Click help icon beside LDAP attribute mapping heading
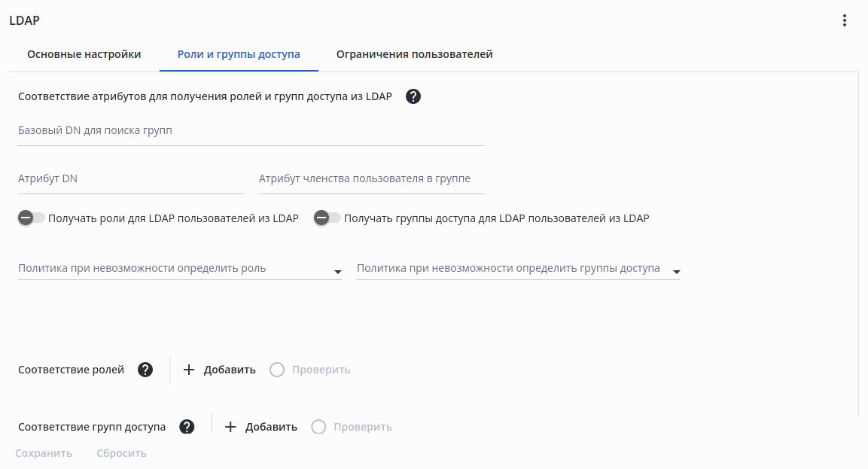Screen dimensions: 868x469 click(413, 96)
